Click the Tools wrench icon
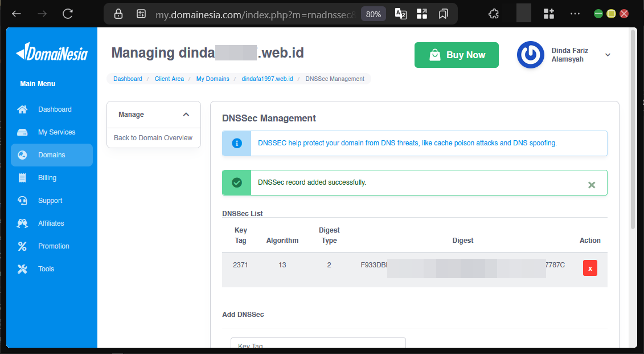This screenshot has width=644, height=354. (22, 269)
